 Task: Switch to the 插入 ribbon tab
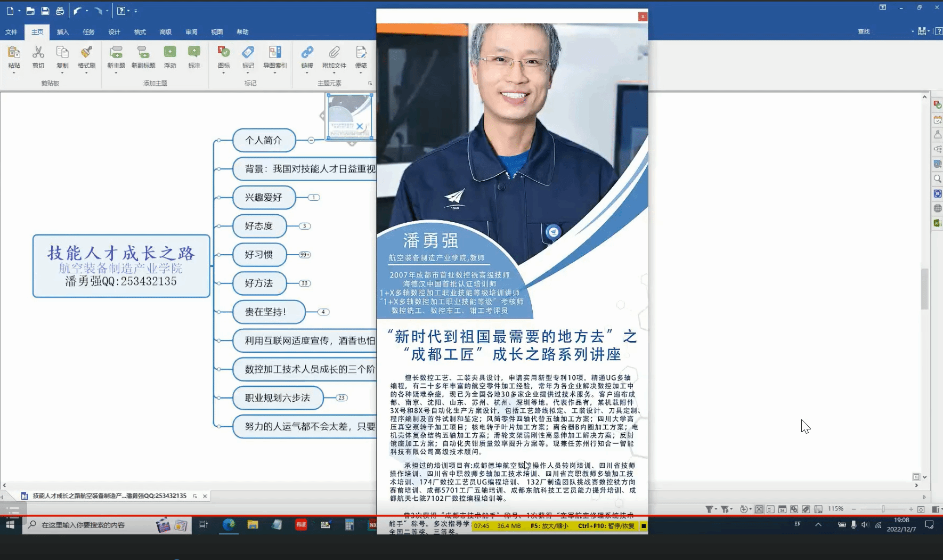pyautogui.click(x=63, y=32)
